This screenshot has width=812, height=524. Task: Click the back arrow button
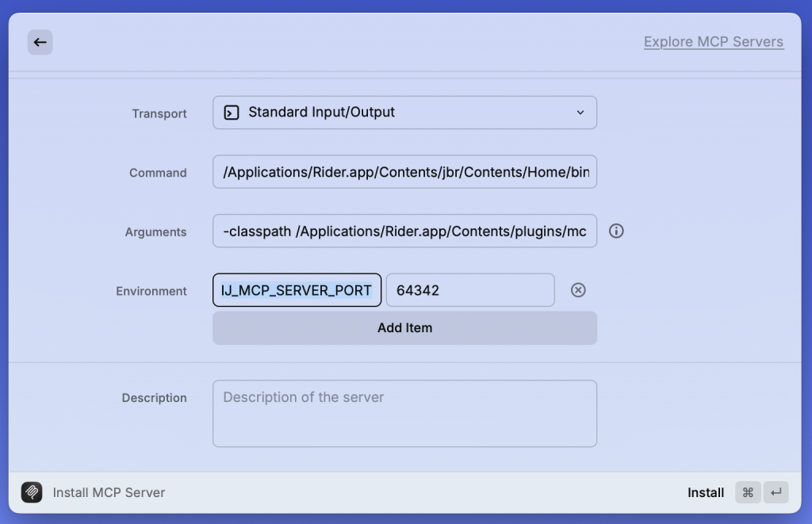40,43
